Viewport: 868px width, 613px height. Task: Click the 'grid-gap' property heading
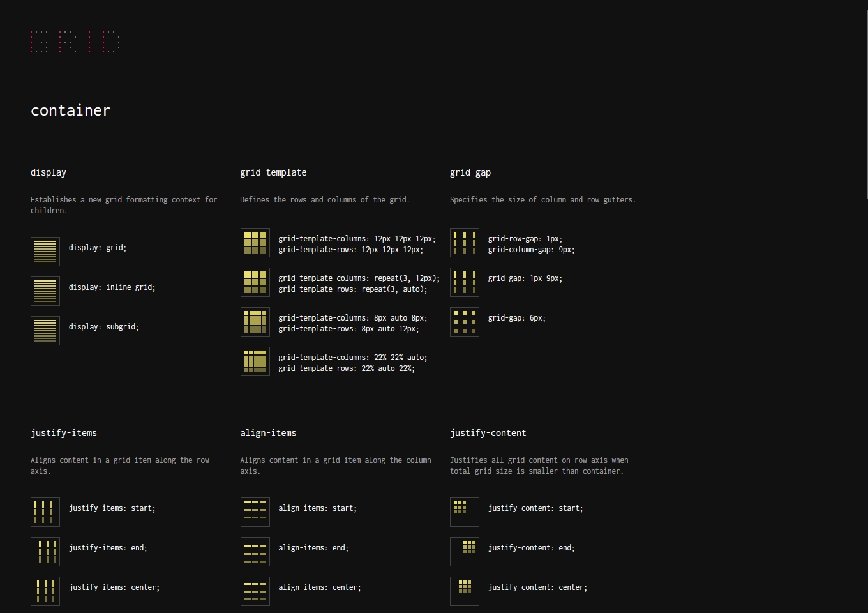pos(470,172)
